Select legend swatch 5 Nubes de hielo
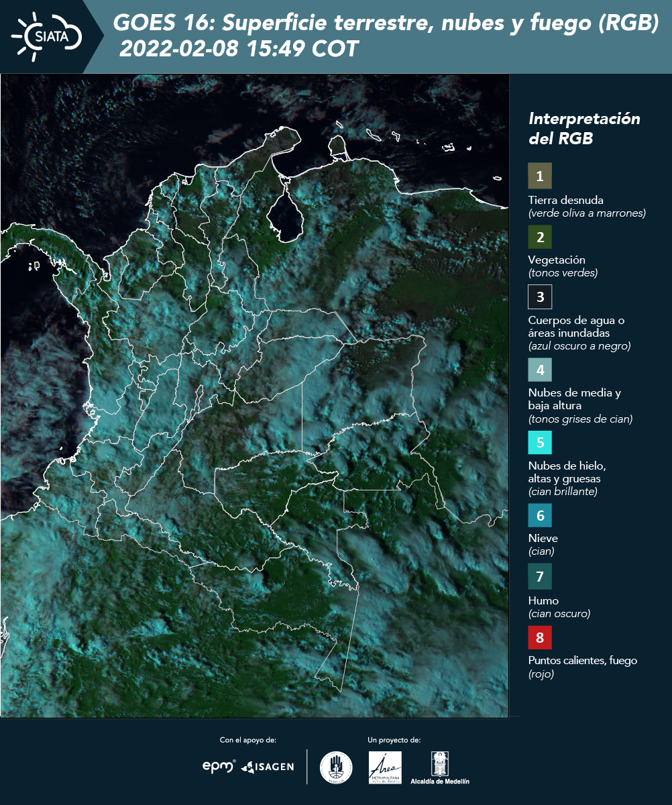Image resolution: width=672 pixels, height=805 pixels. tap(540, 443)
